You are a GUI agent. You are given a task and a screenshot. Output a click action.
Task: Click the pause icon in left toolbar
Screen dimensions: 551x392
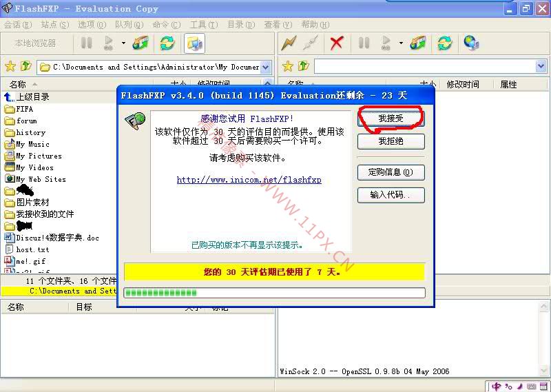[87, 43]
